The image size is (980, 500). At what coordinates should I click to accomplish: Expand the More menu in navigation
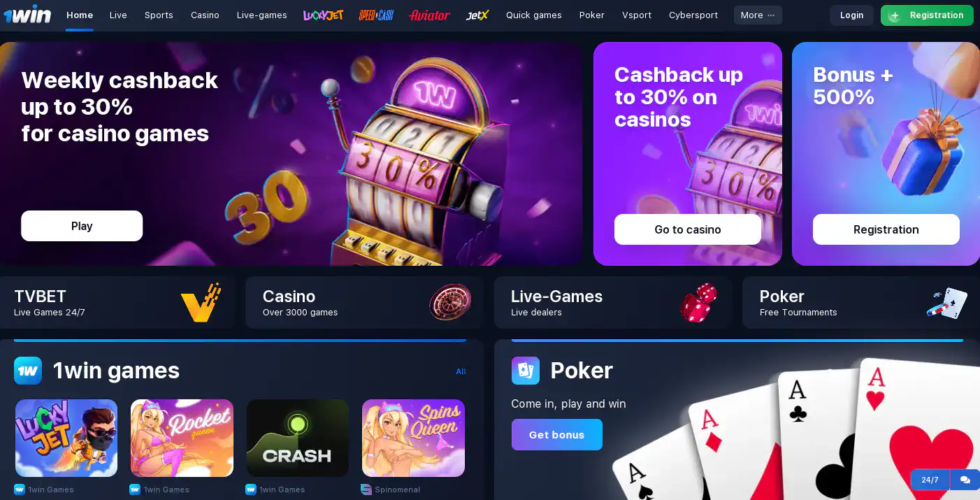758,15
